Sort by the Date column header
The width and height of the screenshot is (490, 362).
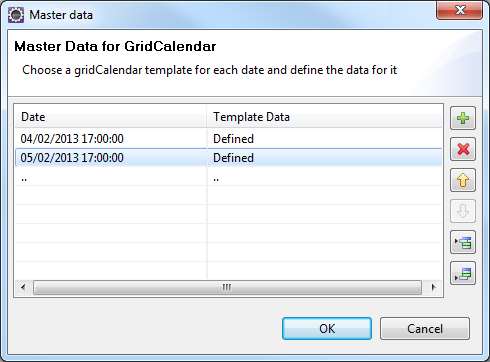click(110, 117)
